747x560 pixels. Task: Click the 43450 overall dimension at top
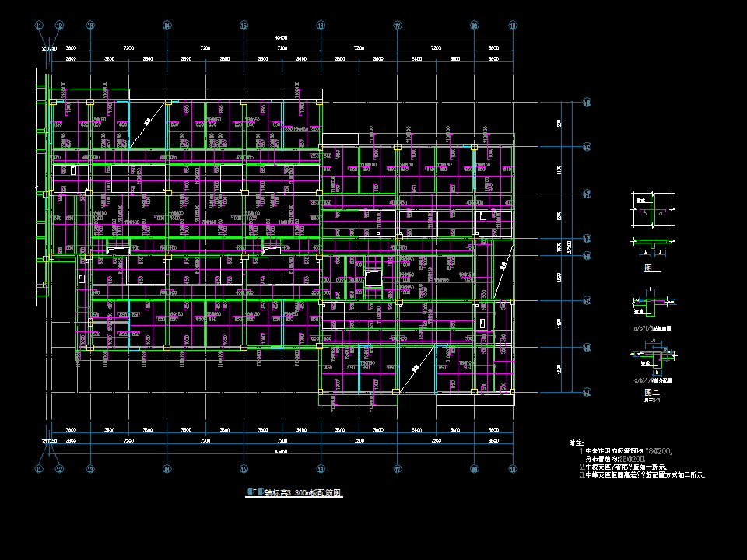pyautogui.click(x=281, y=37)
